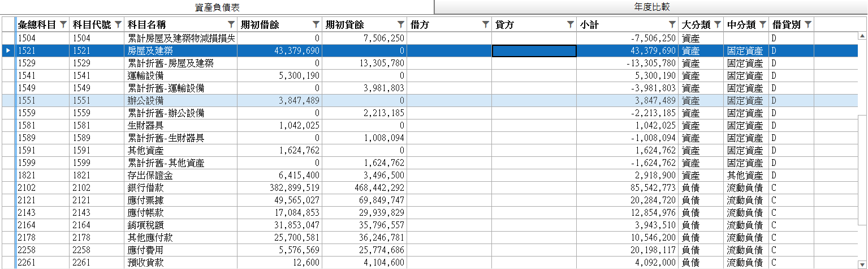Open the 大分類 column filter icon

click(718, 24)
